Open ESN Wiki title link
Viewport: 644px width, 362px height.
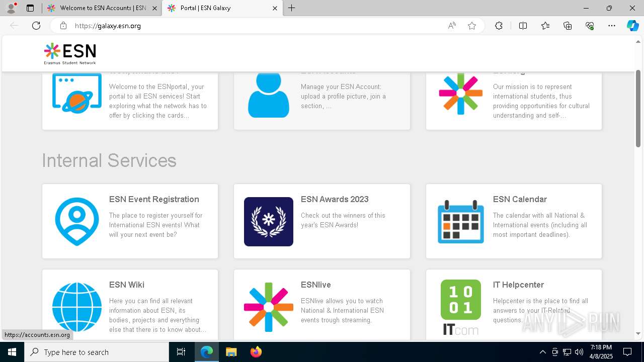127,285
